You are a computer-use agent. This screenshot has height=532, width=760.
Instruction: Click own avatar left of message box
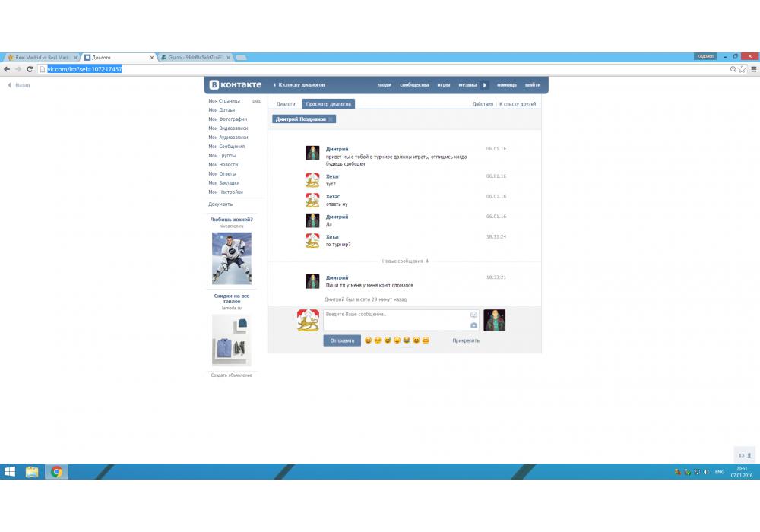tap(308, 320)
